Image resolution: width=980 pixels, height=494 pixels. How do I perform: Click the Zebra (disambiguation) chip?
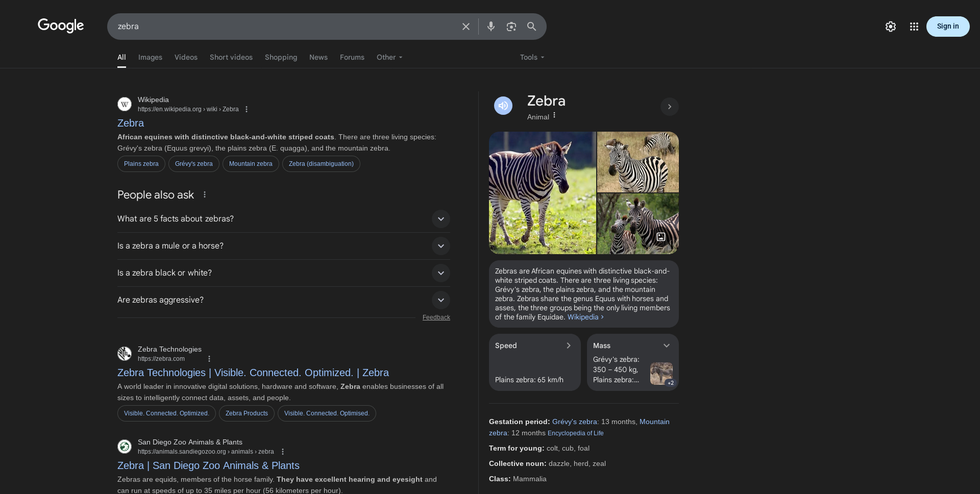pyautogui.click(x=321, y=164)
